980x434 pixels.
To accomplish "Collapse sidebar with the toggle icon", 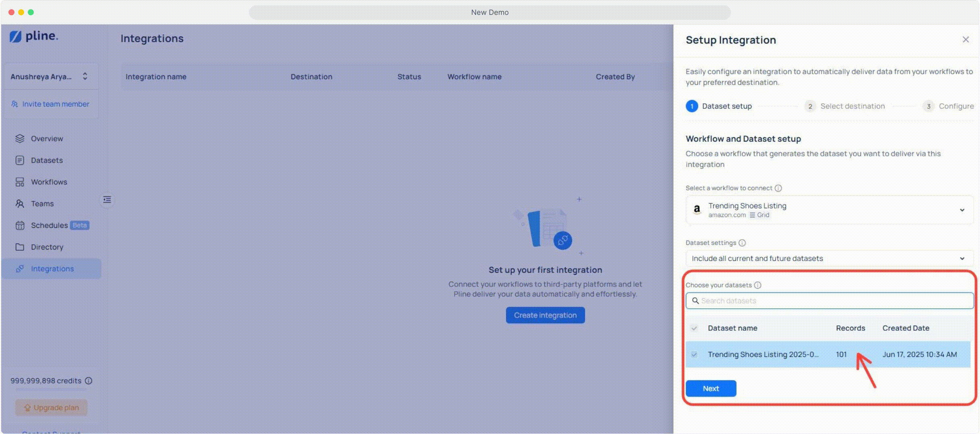I will (107, 200).
